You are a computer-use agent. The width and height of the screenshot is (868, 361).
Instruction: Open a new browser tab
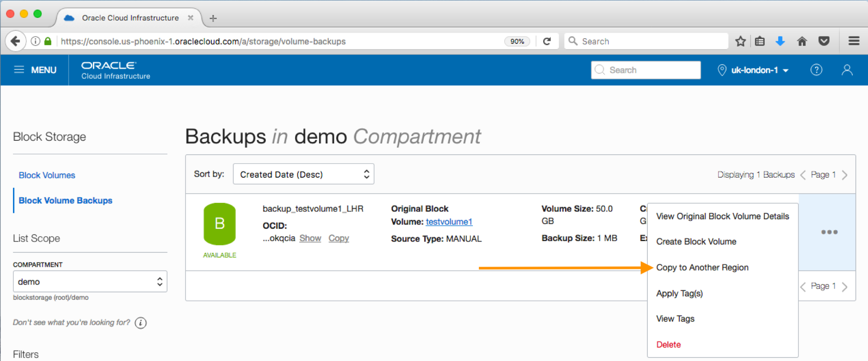coord(213,18)
